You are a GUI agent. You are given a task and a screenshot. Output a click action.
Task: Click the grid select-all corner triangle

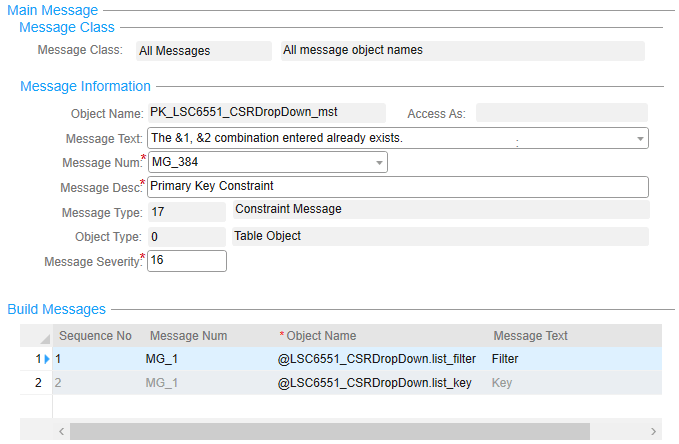coord(45,338)
